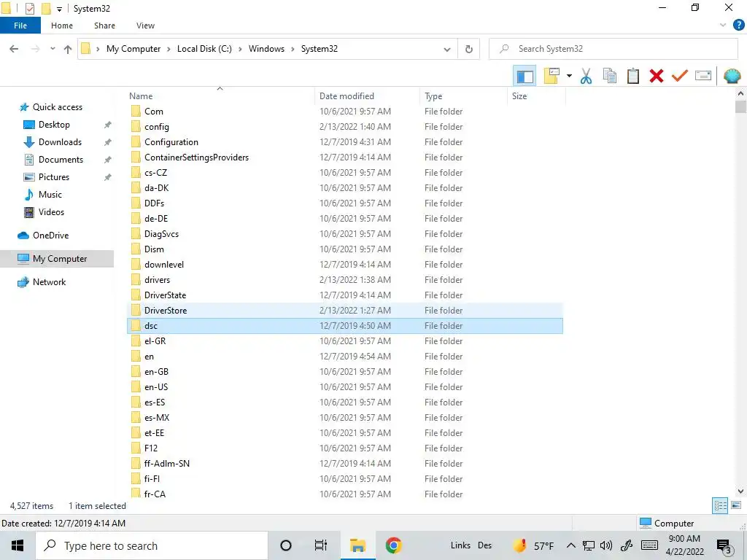The height and width of the screenshot is (560, 747).
Task: Open Pictures in the navigation pane
Action: (54, 177)
